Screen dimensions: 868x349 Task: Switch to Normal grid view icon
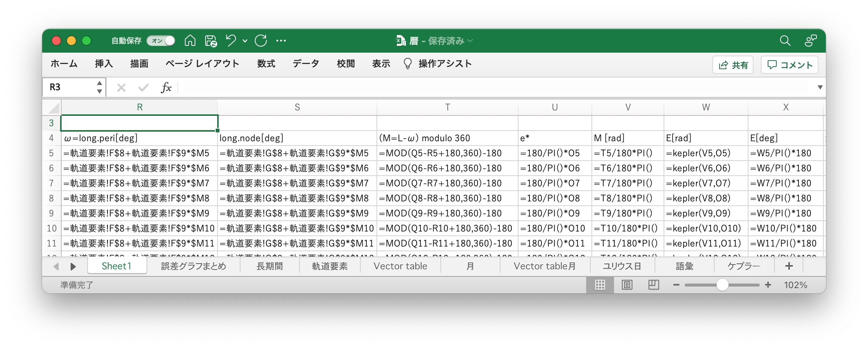coord(600,285)
